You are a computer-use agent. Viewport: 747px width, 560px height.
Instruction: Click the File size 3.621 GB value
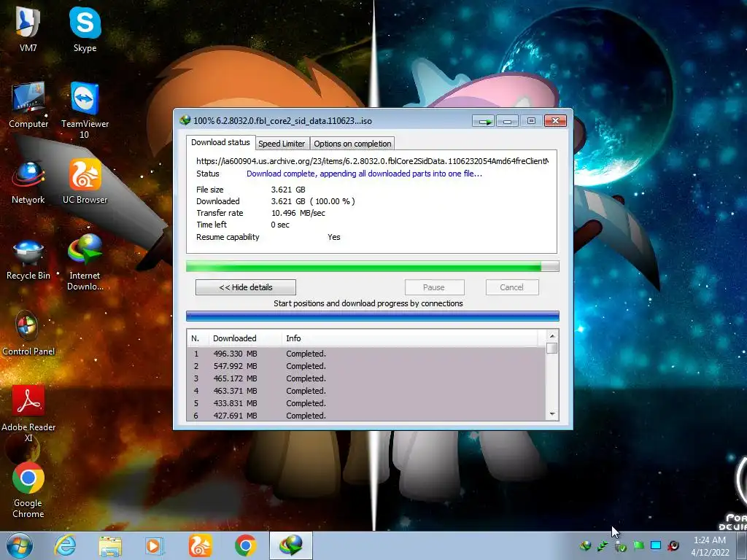pos(288,190)
